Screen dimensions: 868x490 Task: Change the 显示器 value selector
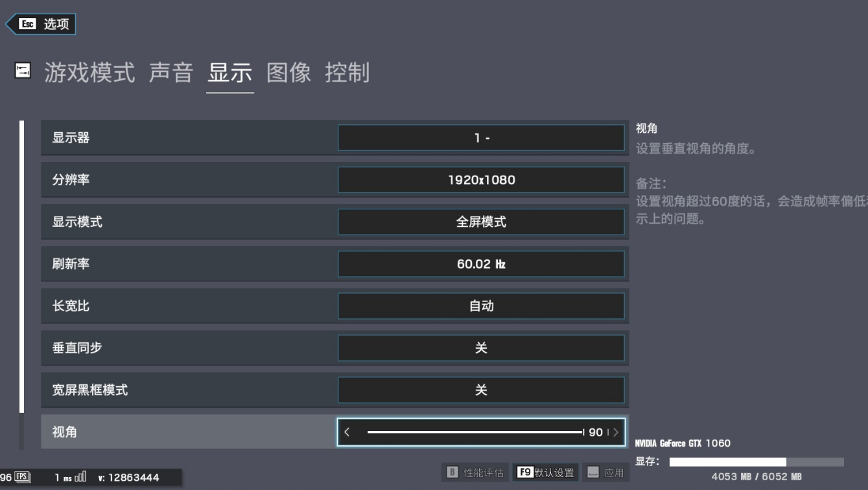pos(481,138)
